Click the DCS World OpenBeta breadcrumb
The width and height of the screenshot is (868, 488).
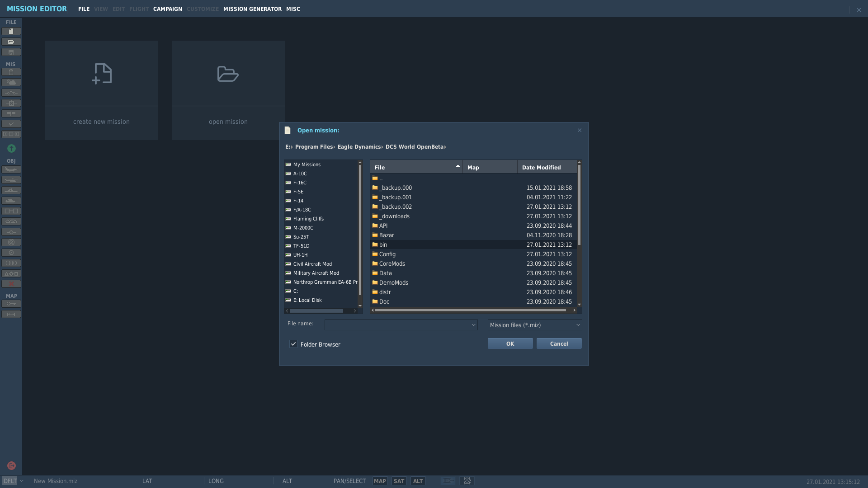(x=414, y=147)
